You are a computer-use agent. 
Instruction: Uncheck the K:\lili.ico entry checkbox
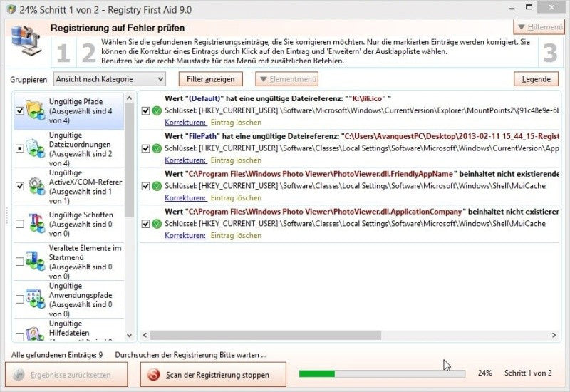pos(145,110)
